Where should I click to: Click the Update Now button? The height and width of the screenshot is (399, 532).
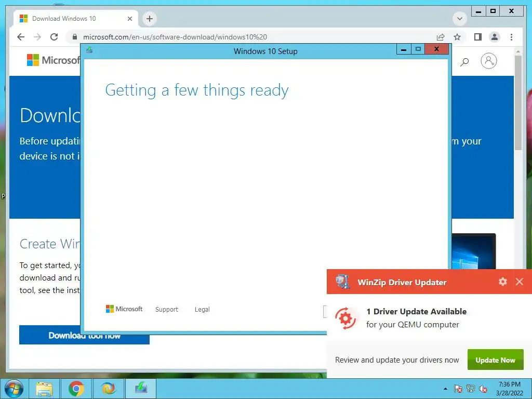click(x=495, y=360)
